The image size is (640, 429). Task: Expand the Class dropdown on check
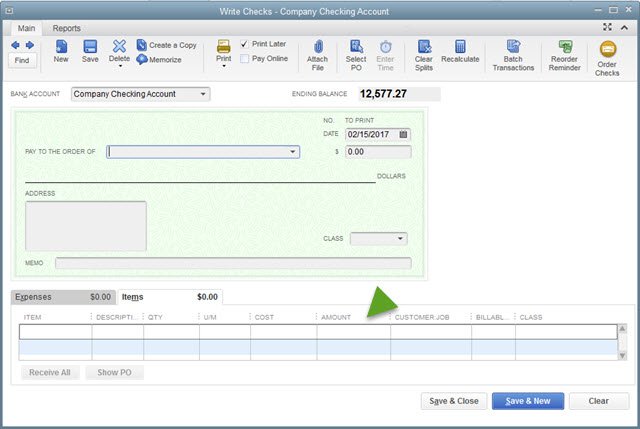point(401,239)
